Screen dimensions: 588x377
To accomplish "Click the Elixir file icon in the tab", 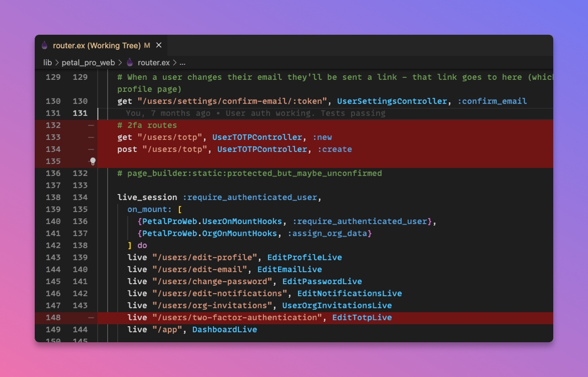I will pyautogui.click(x=45, y=46).
